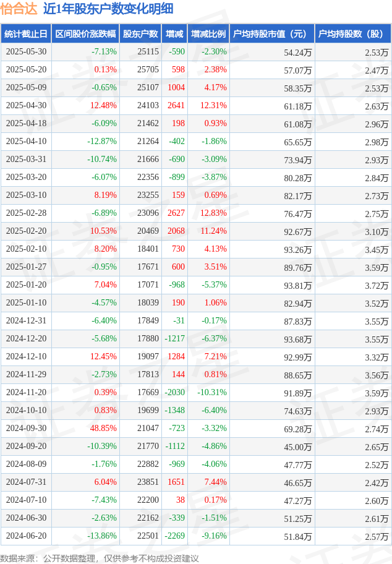The width and height of the screenshot is (392, 564).
Task: Select the 2025-05-30 date cell
Action: pos(26,52)
